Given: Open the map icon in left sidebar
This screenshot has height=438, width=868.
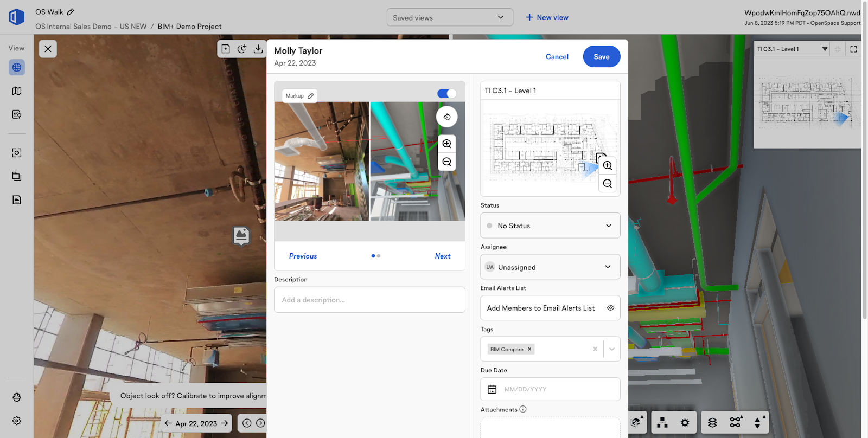Looking at the screenshot, I should point(17,91).
